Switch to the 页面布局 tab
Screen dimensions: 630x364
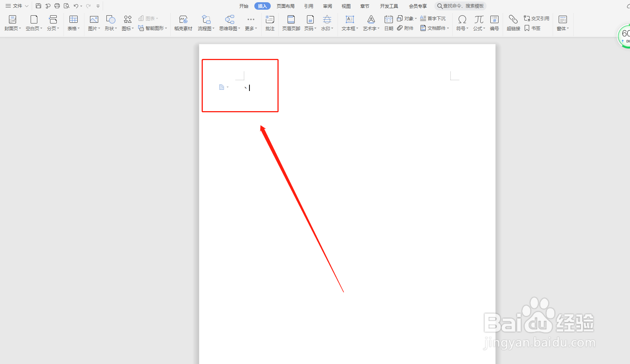[x=286, y=6]
